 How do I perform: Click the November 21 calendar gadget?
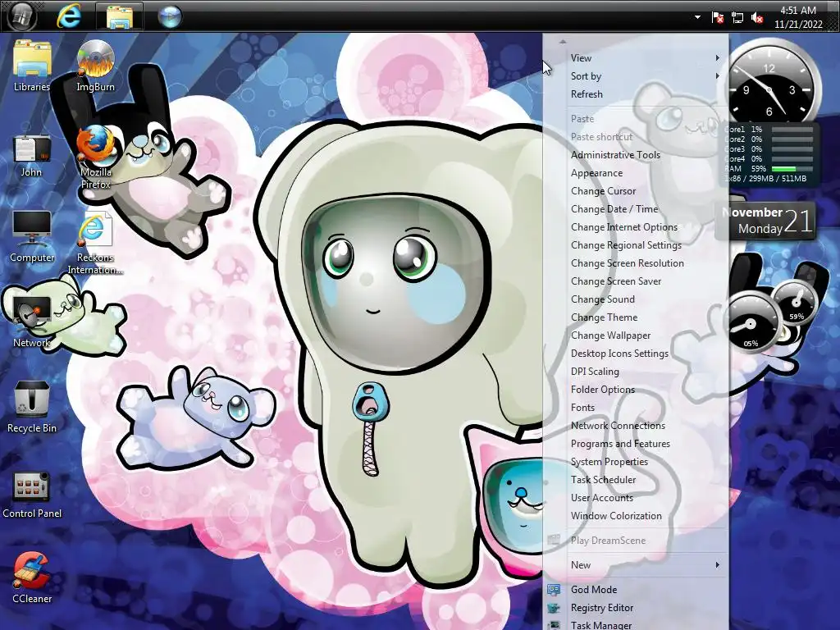(765, 220)
